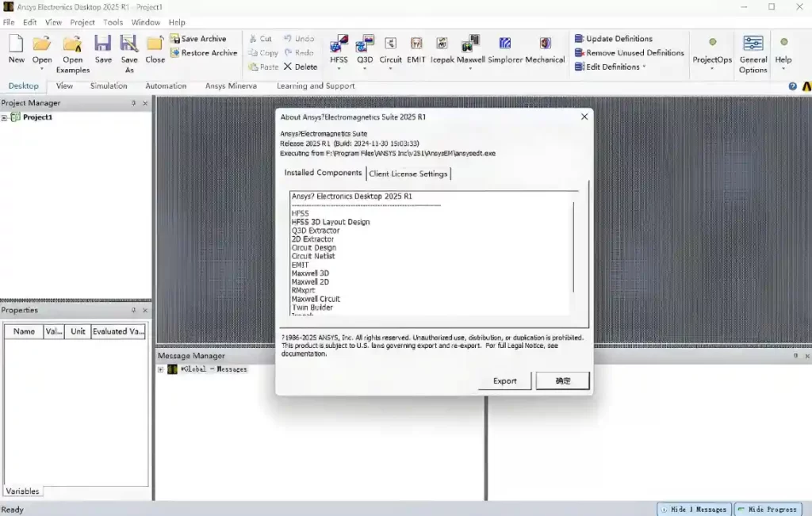Open the Edit Definitions dropdown
This screenshot has width=812, height=516.
point(611,67)
